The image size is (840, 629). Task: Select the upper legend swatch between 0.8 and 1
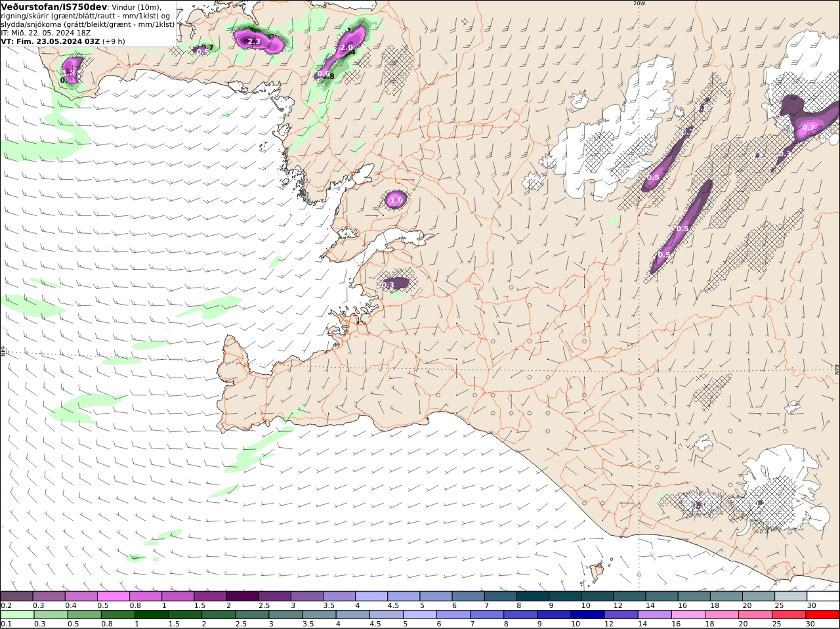coord(146,596)
